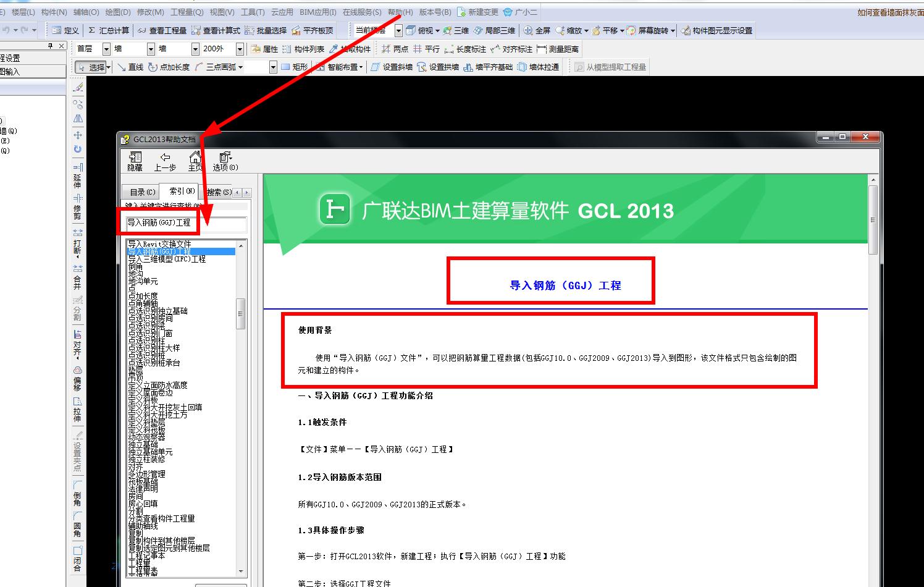Select 矩形 rectangle drawing tool

(295, 67)
